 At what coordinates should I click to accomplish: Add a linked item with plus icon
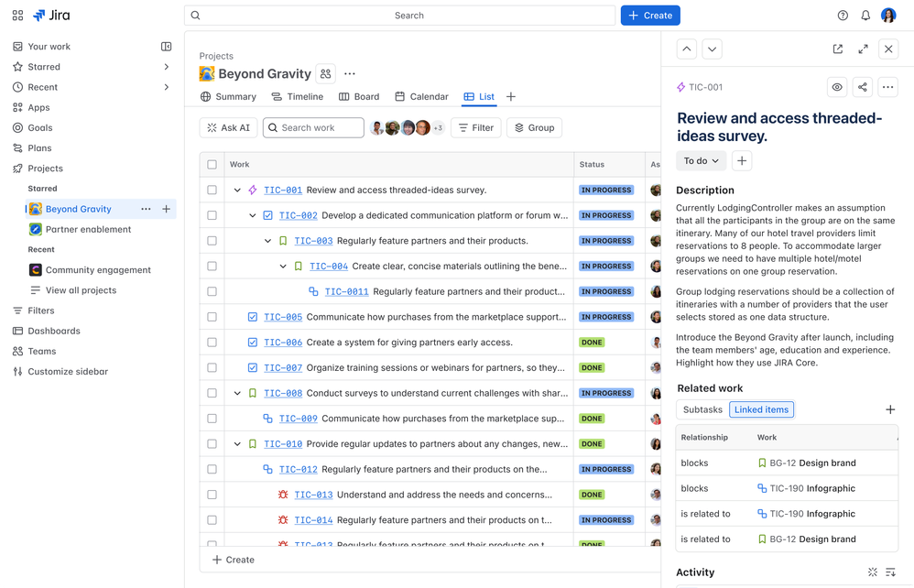tap(890, 409)
